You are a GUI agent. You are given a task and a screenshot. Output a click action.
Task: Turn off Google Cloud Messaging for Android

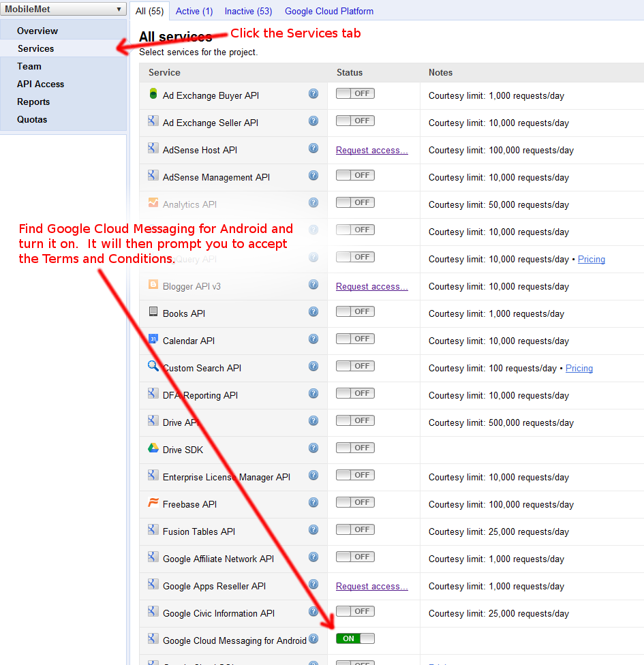pos(355,638)
